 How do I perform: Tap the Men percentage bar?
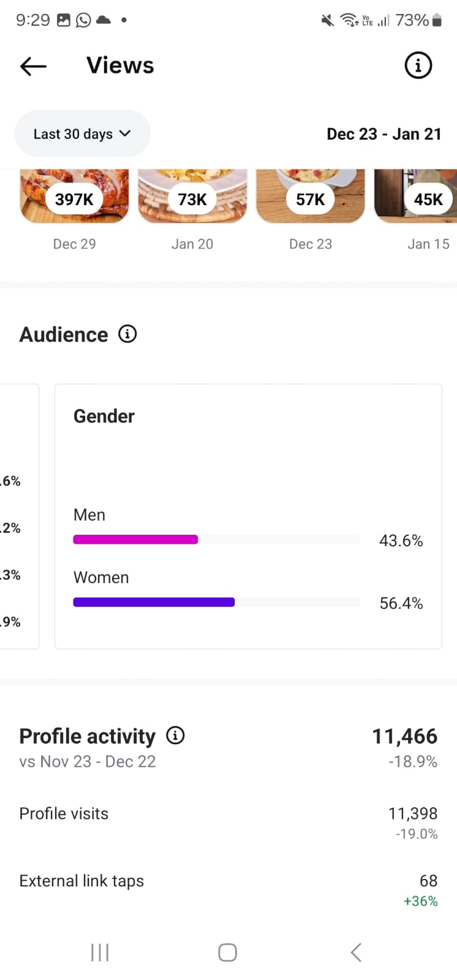pyautogui.click(x=135, y=540)
